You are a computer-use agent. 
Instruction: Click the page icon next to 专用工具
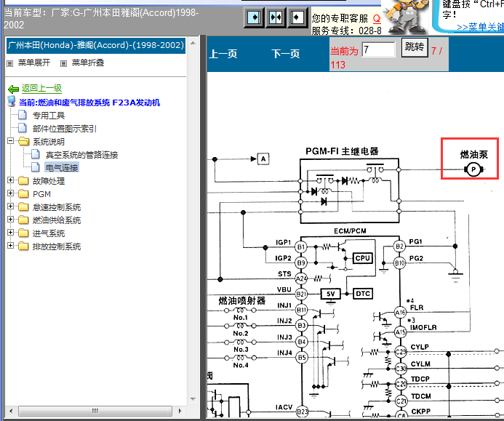23,115
